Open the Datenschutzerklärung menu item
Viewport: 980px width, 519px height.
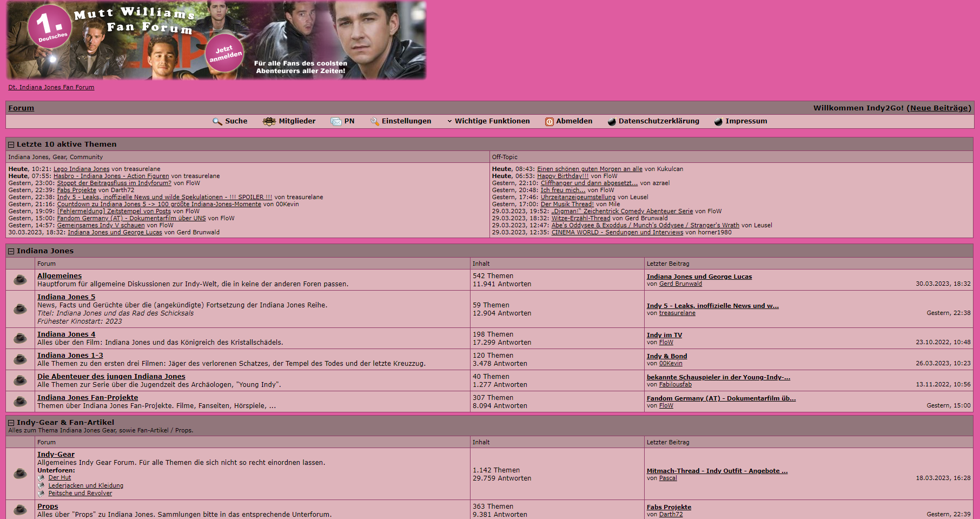pyautogui.click(x=658, y=121)
